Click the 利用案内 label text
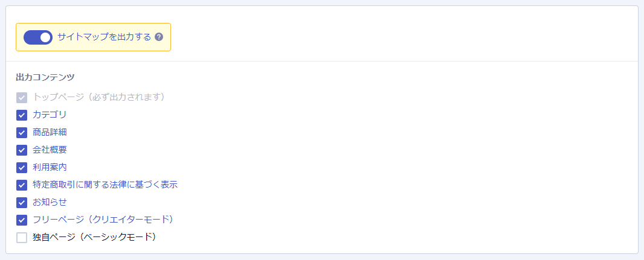Viewport: 644px width, 260px height. (50, 167)
